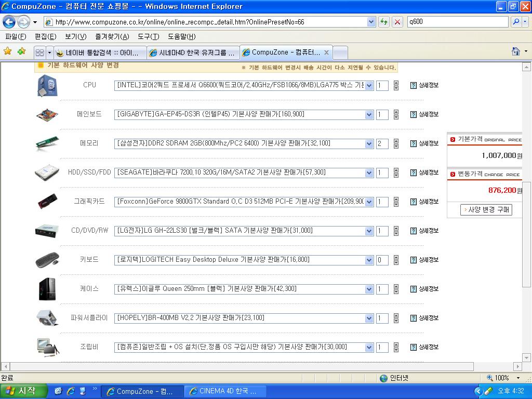The image size is (532, 399).
Task: Open the 보기(V) menu
Action: (x=76, y=37)
